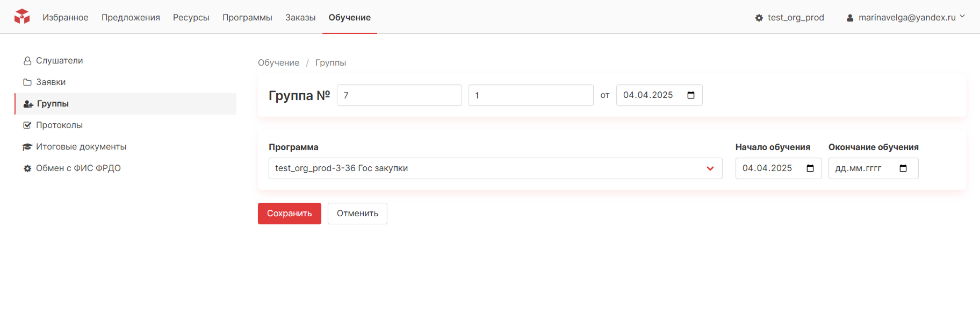Open calendar icon in Начало обучения field
980x319 pixels.
[810, 168]
